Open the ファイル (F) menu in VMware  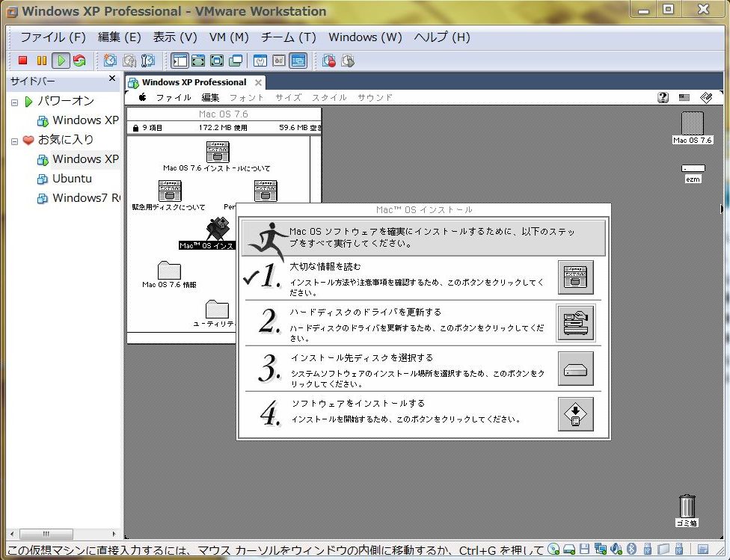pyautogui.click(x=53, y=37)
